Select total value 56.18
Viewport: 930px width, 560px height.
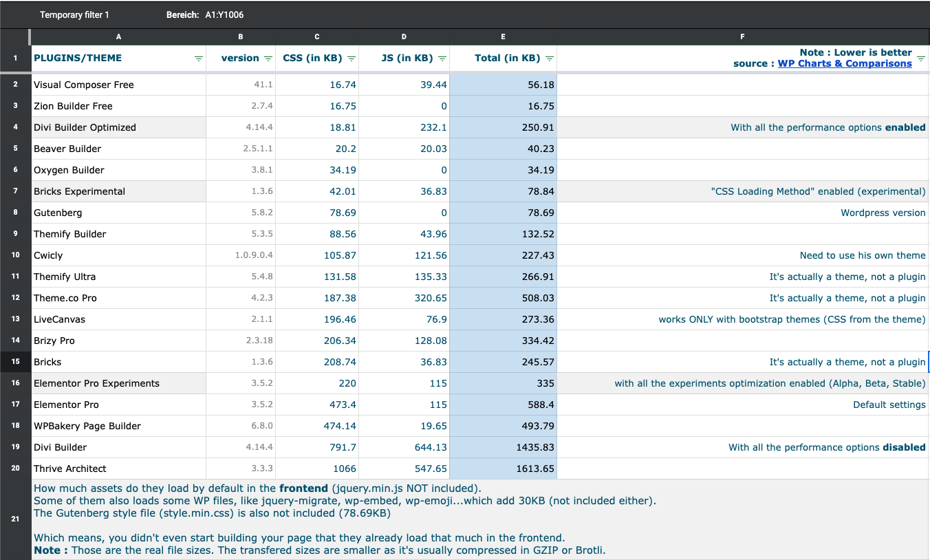(503, 85)
